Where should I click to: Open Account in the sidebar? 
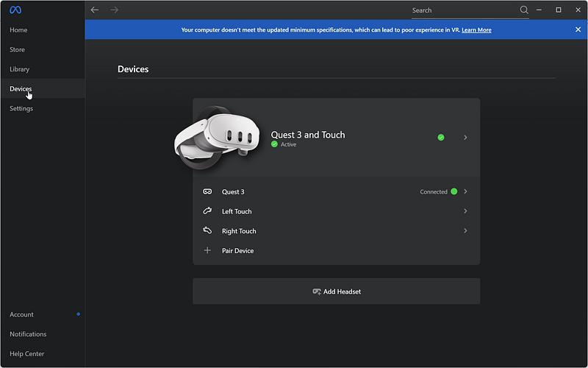point(43,314)
